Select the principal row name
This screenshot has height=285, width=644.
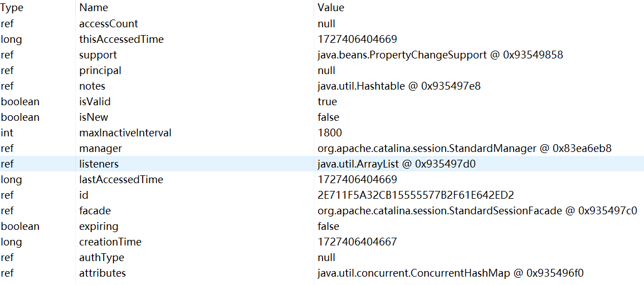pos(100,71)
